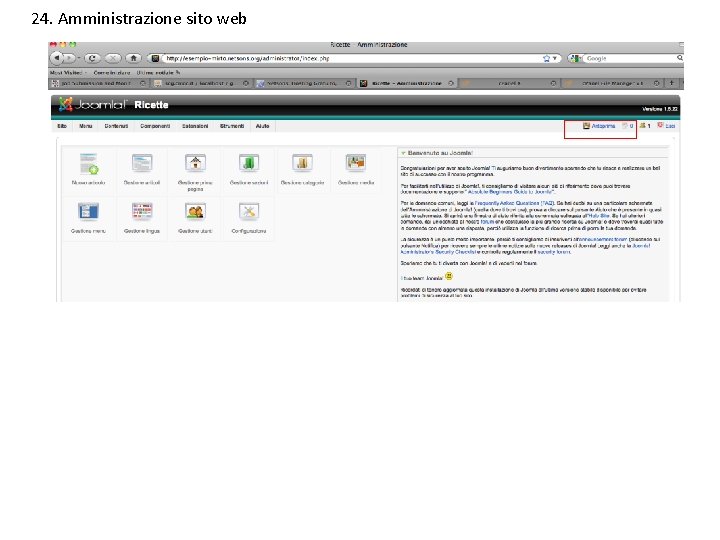The width and height of the screenshot is (720, 540).
Task: Click the messages counter icon showing 0
Action: click(628, 125)
